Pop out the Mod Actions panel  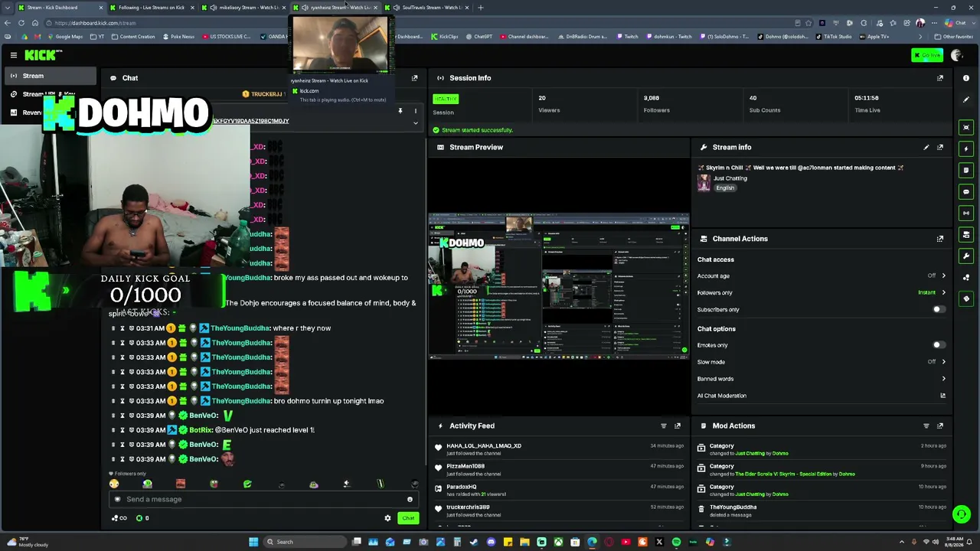(940, 425)
